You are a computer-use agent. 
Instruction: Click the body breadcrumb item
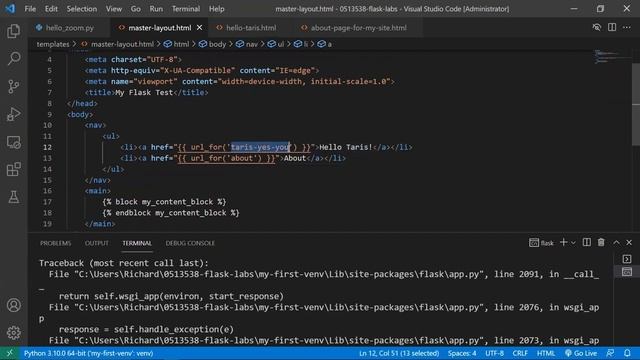212,44
